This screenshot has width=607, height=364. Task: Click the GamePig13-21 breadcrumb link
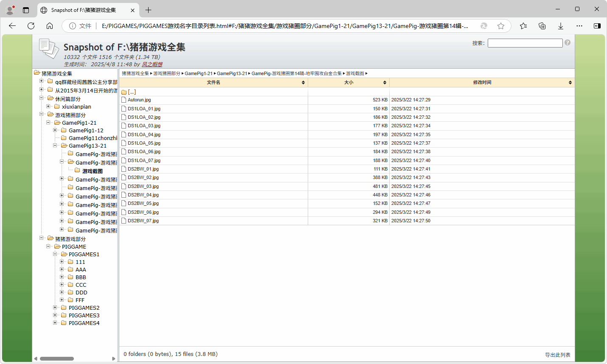[x=232, y=73]
